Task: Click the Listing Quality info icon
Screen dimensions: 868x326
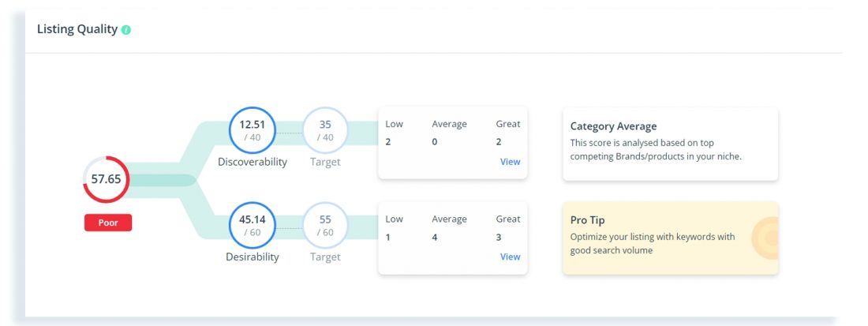Action: [x=126, y=30]
